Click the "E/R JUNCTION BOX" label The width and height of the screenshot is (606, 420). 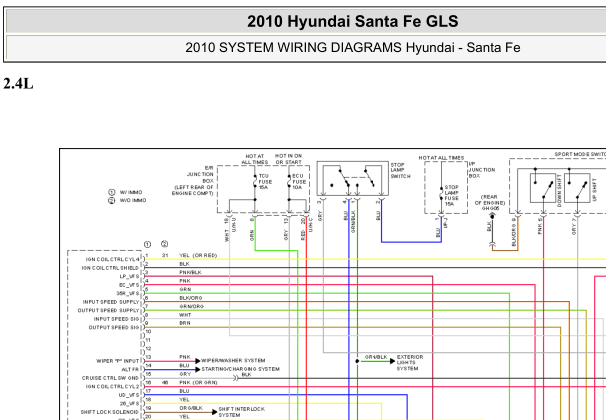pyautogui.click(x=200, y=174)
